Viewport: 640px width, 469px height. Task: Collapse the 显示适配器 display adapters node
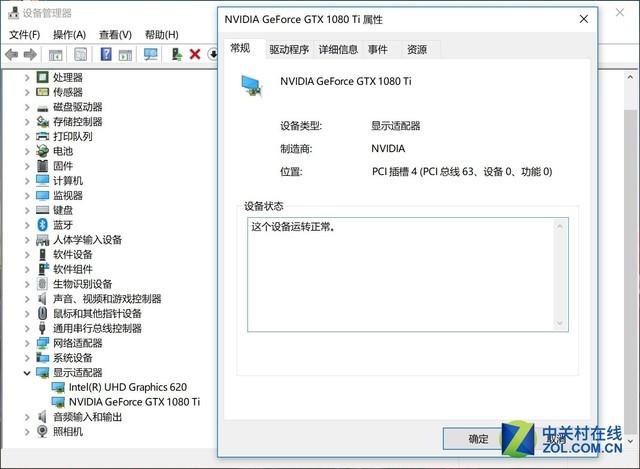pos(27,372)
